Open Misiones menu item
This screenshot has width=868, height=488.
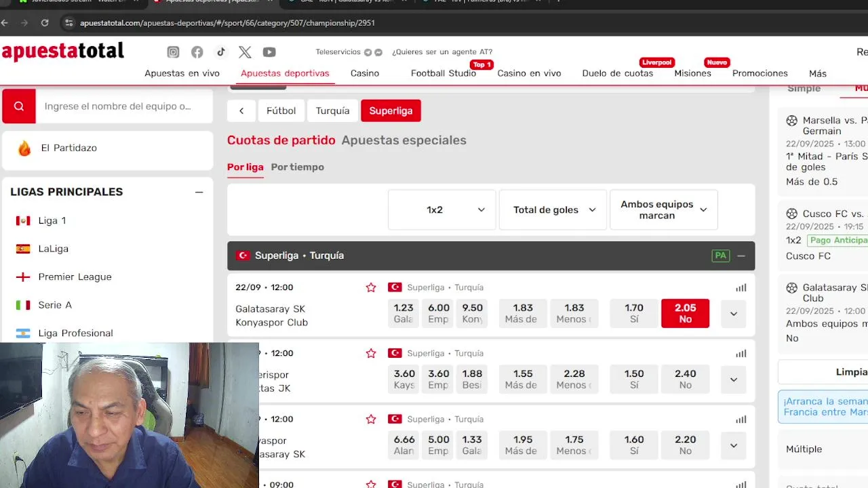[692, 73]
